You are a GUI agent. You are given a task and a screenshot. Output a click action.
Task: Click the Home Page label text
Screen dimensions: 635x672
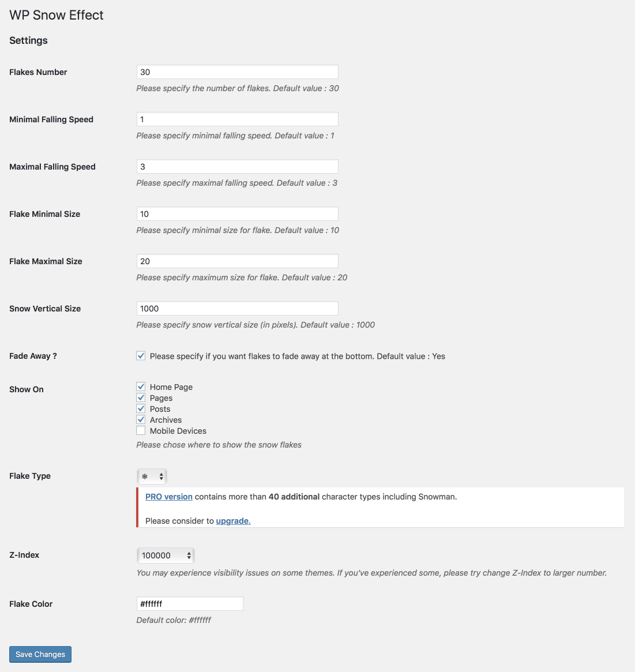point(171,387)
